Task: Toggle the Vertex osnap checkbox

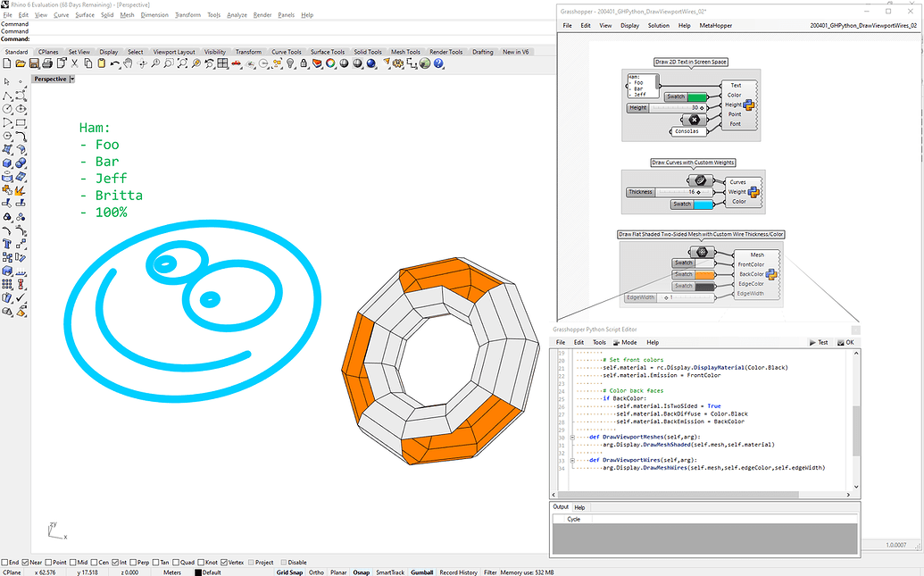Action: (x=224, y=563)
